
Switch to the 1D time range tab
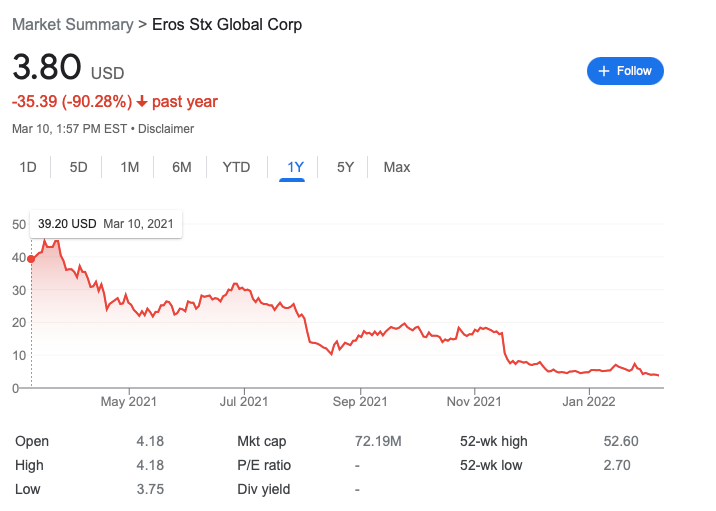(x=28, y=167)
